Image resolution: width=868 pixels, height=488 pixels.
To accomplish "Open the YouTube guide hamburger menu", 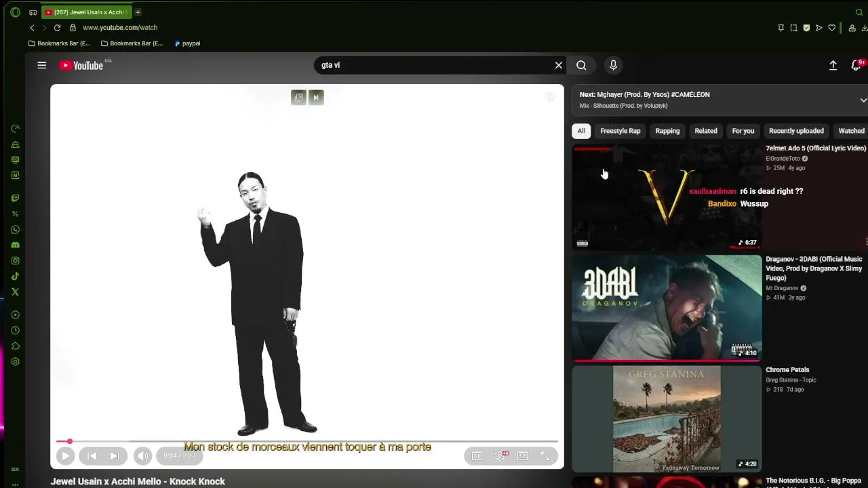I will point(42,65).
